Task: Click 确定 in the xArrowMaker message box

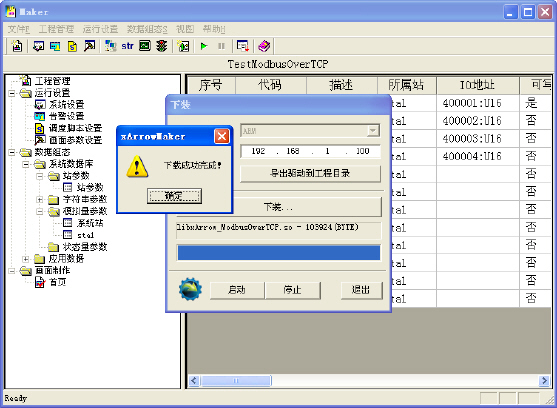Action: (174, 196)
